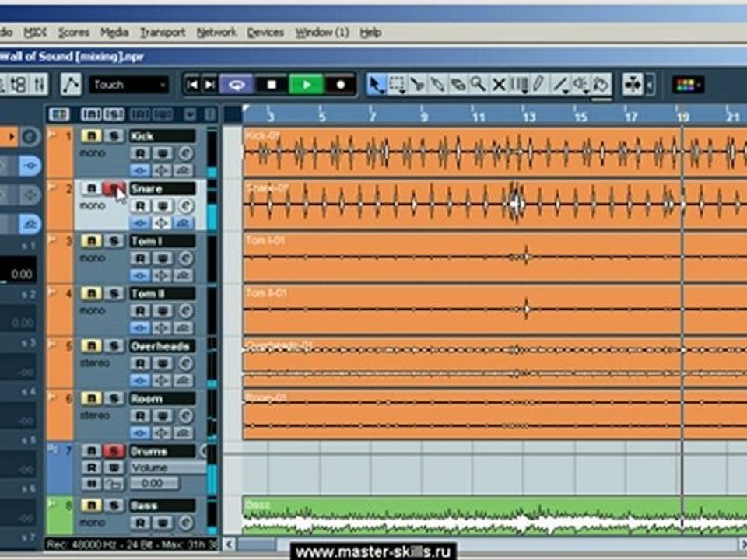Open the Help menu
The height and width of the screenshot is (560, 747).
click(x=370, y=33)
